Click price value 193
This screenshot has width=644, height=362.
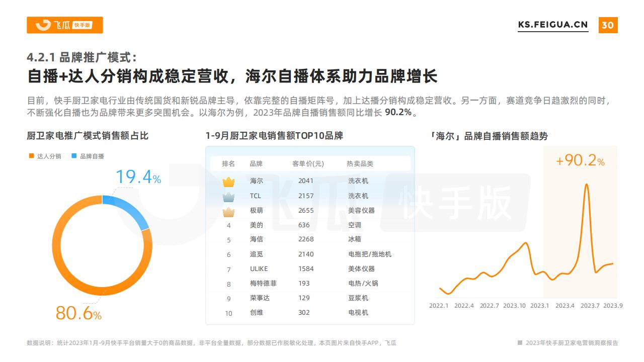[304, 284]
